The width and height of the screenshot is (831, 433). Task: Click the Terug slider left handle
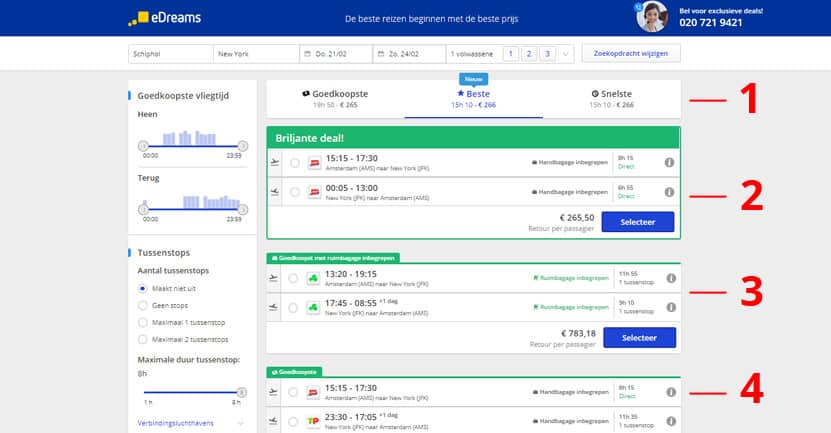pyautogui.click(x=143, y=209)
